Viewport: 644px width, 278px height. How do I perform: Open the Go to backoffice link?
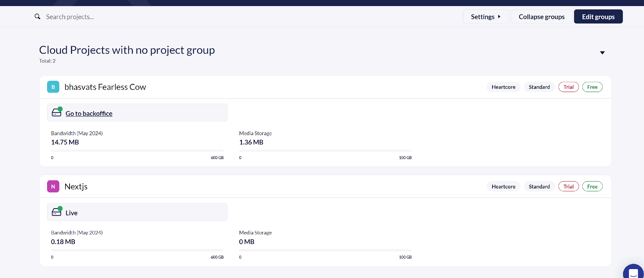click(89, 114)
